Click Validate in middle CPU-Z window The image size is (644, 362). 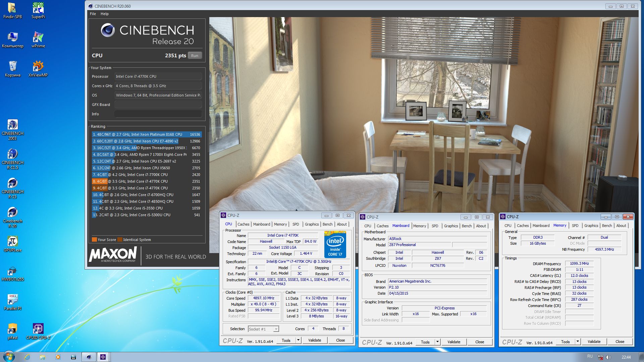click(x=454, y=342)
